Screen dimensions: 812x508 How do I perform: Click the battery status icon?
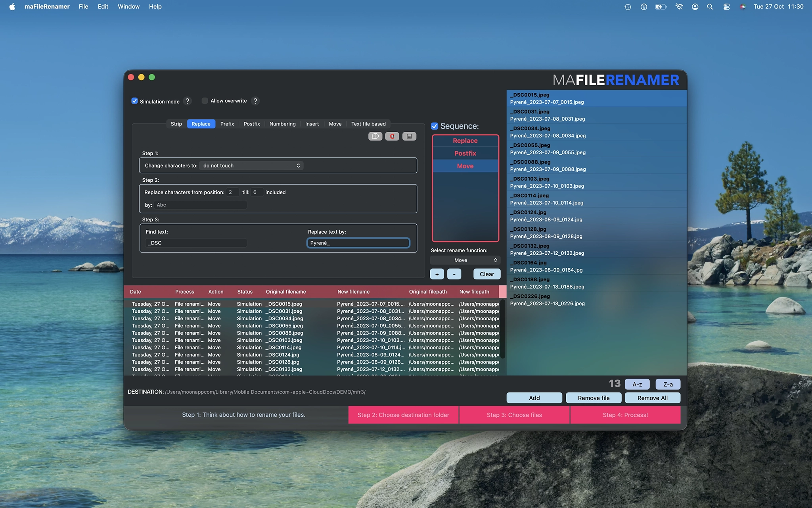click(661, 7)
